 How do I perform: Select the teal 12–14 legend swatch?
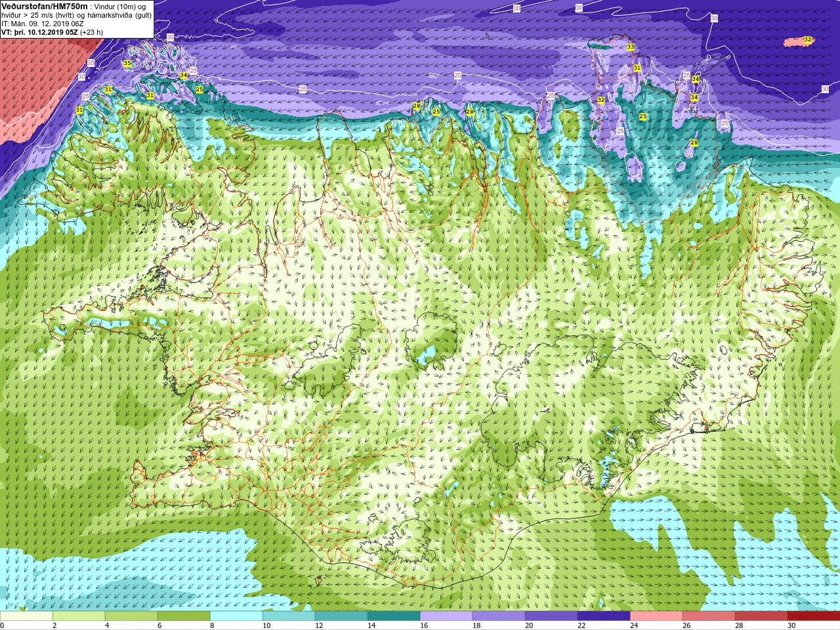point(341,616)
